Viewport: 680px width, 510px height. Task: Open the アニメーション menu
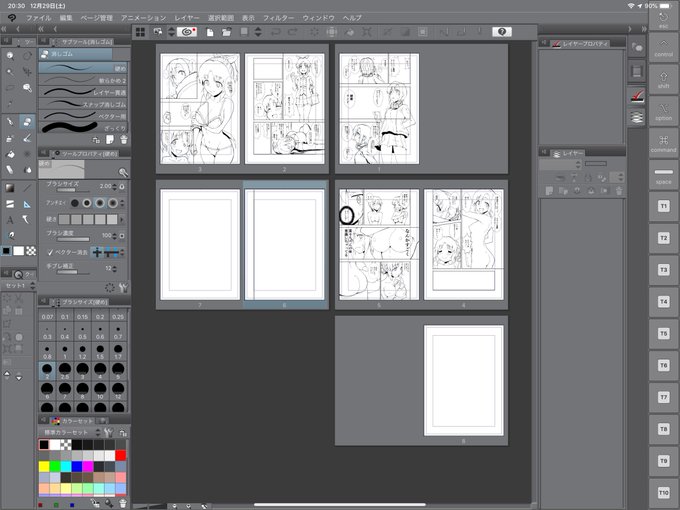click(143, 18)
